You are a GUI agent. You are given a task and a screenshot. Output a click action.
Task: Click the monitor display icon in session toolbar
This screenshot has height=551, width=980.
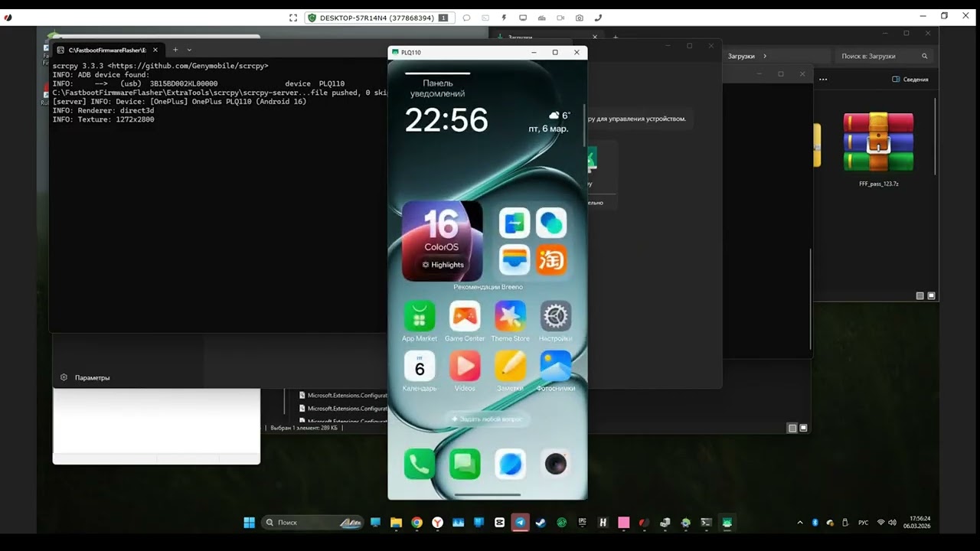[523, 18]
